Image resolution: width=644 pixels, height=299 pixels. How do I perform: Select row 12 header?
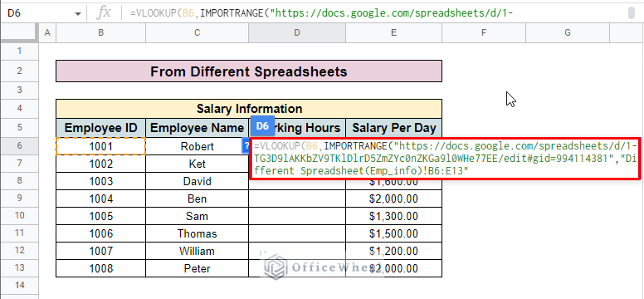19,251
